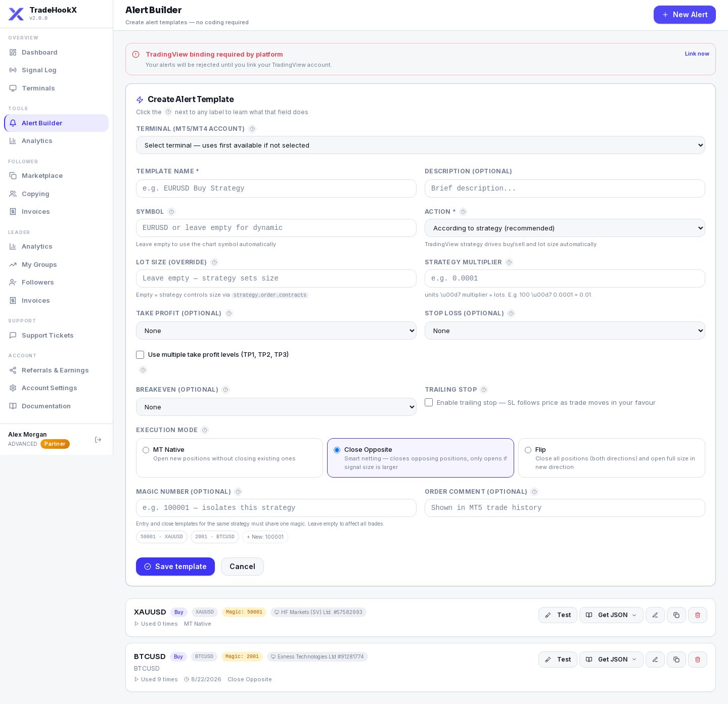Viewport: 728px width, 704px height.
Task: Expand Get JSON menu for XAUUSD
Action: [611, 615]
